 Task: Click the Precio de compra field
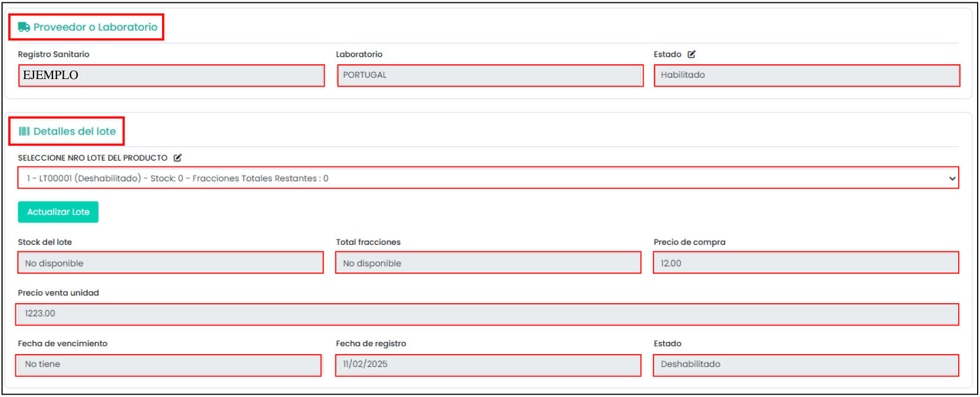point(806,263)
